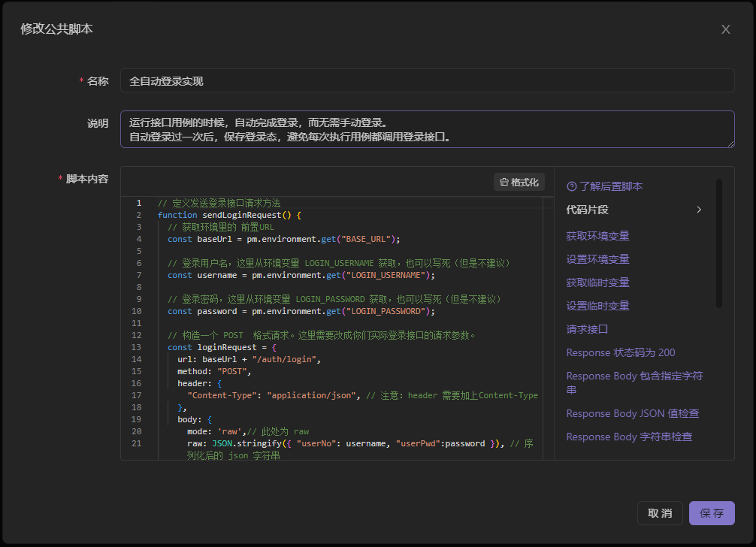Insert Response 状态码为 200 snippet
Screen dimensions: 756x547
[x=620, y=352]
